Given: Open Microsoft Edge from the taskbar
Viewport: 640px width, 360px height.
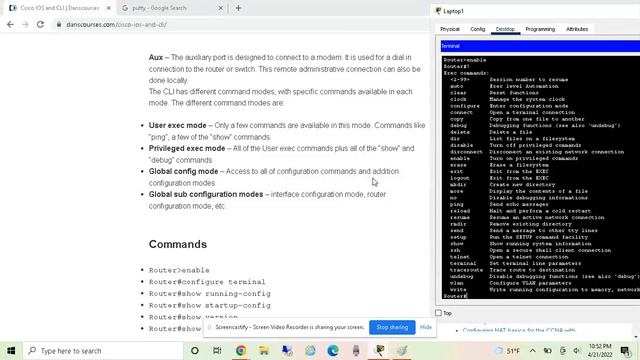Looking at the screenshot, I should click(x=333, y=351).
